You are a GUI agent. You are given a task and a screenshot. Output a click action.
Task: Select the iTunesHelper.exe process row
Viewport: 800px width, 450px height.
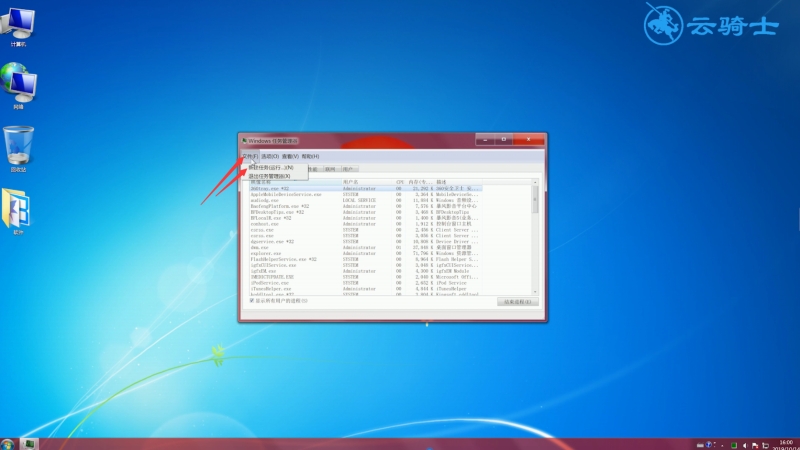365,289
